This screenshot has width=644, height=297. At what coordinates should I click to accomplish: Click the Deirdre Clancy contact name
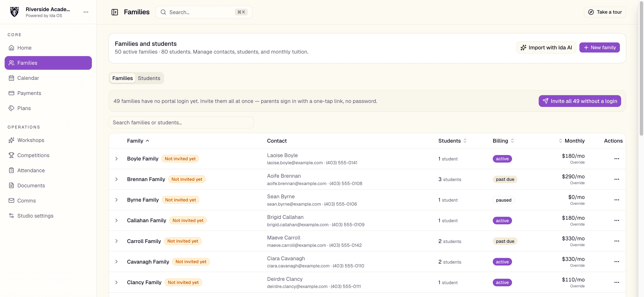[x=284, y=279]
